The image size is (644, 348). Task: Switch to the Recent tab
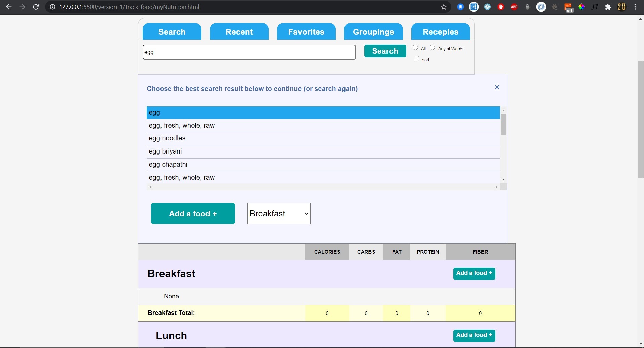[x=239, y=32]
